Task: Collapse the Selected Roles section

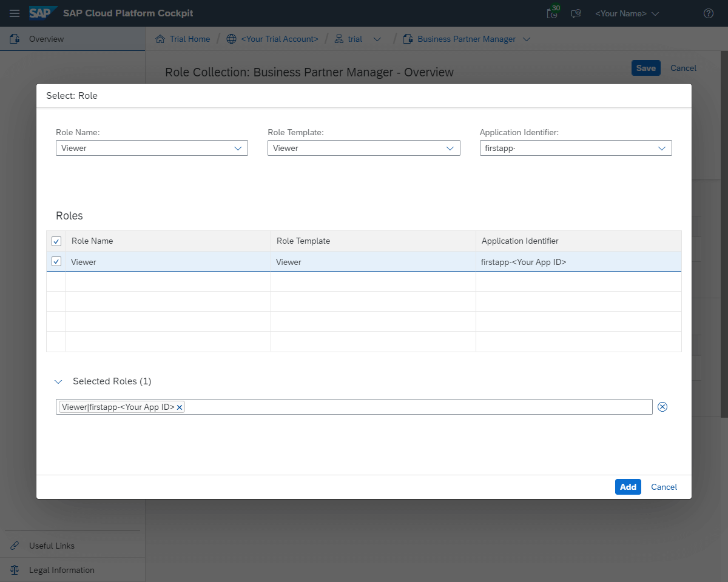Action: (x=58, y=382)
